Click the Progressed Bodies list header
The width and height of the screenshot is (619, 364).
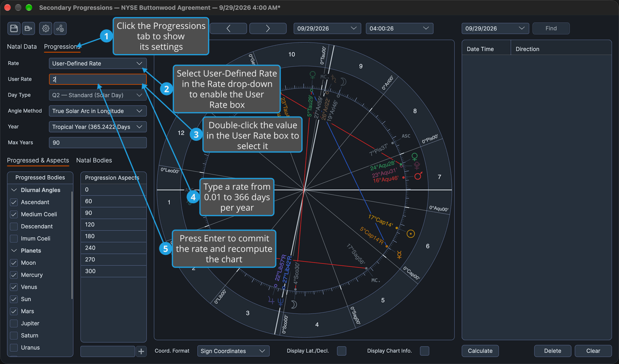(x=40, y=178)
